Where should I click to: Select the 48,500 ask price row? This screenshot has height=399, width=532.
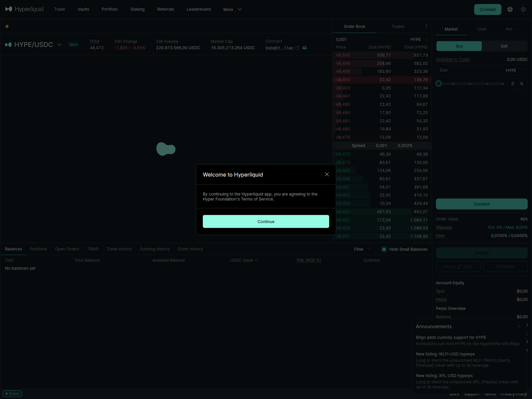point(382,55)
